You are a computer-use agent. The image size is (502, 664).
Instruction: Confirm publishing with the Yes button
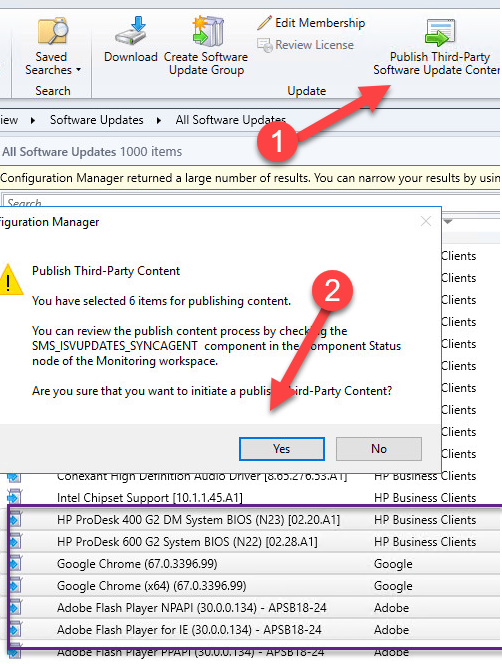click(282, 448)
